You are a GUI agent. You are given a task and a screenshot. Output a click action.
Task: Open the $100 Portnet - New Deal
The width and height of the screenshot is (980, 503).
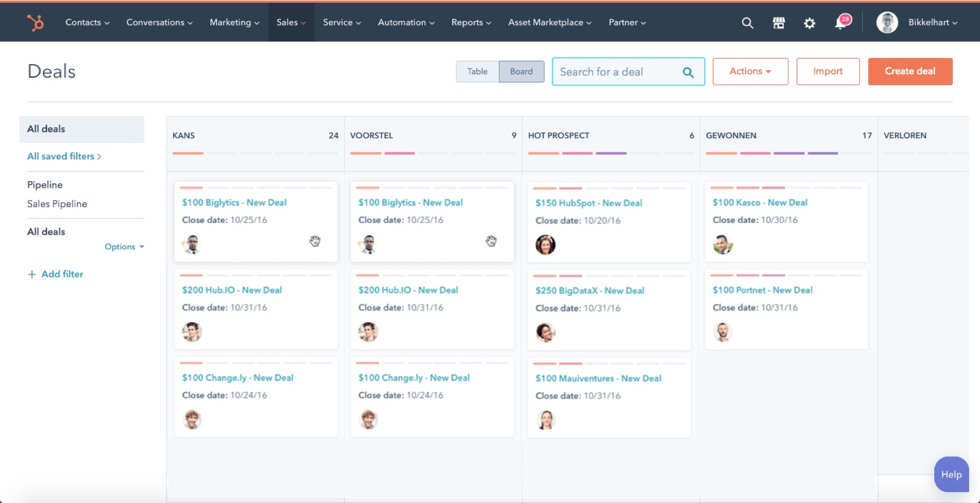point(763,290)
